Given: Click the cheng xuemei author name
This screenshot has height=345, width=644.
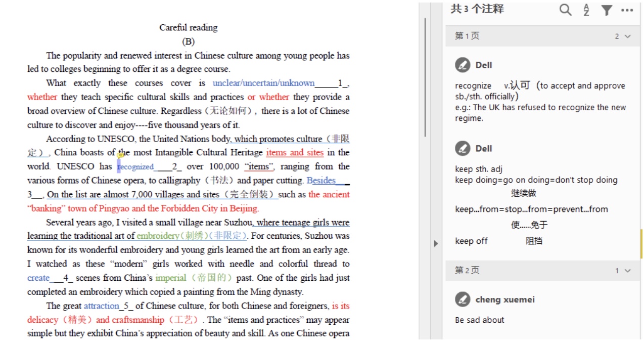Looking at the screenshot, I should point(505,299).
